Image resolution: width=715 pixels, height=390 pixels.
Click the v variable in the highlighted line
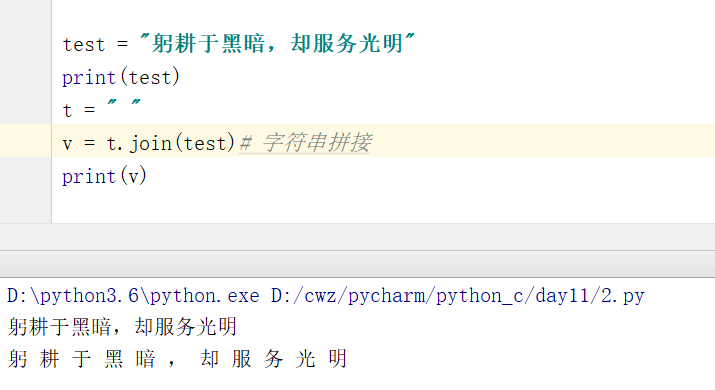pyautogui.click(x=67, y=144)
